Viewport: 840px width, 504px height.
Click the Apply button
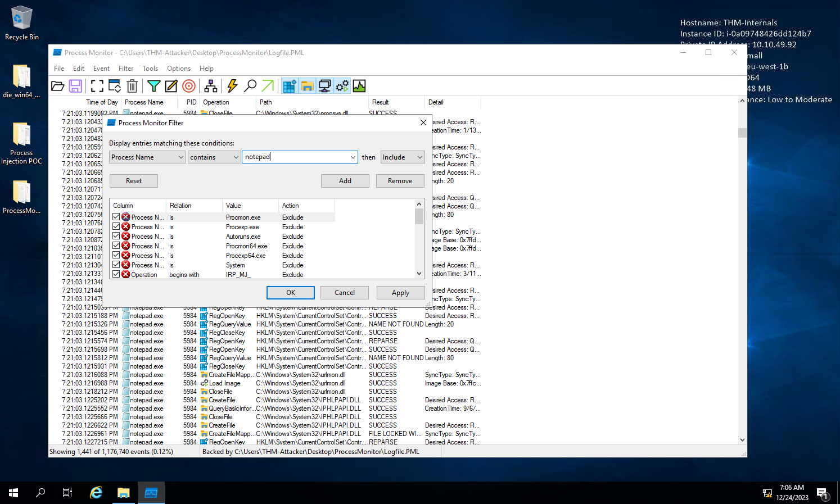tap(400, 293)
